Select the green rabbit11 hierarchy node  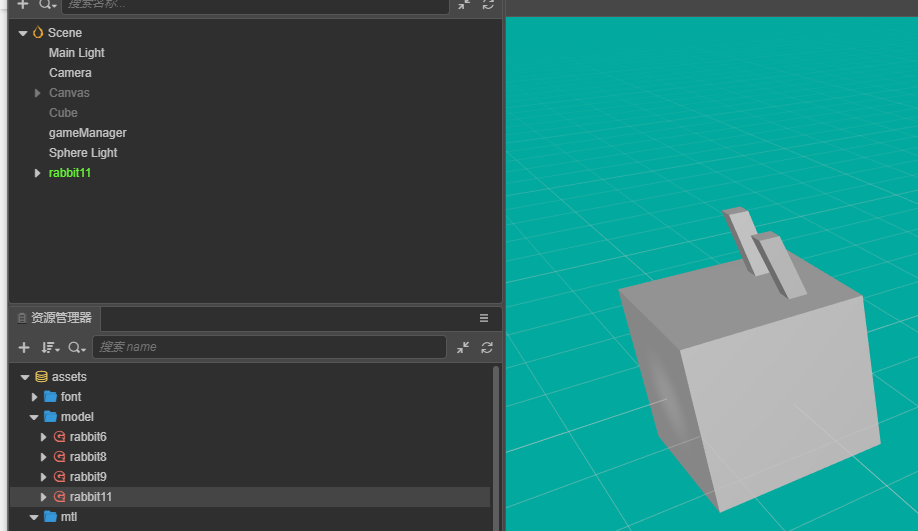(70, 173)
